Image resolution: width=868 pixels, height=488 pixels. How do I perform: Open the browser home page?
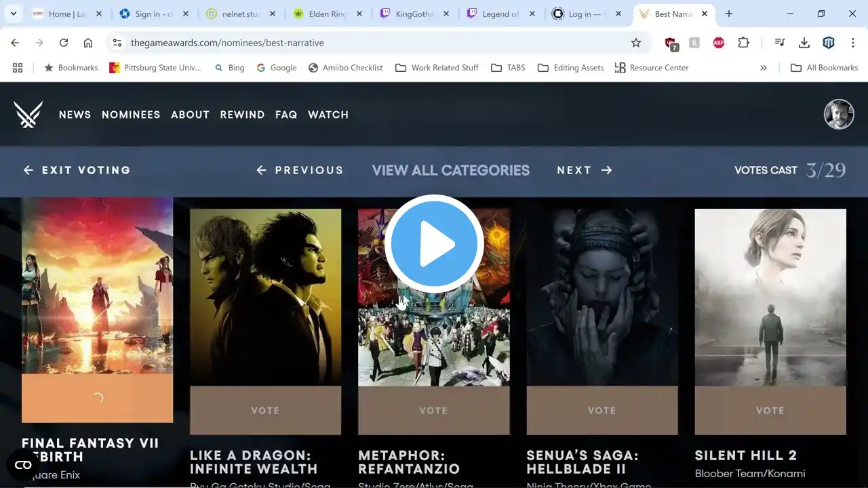coord(88,43)
